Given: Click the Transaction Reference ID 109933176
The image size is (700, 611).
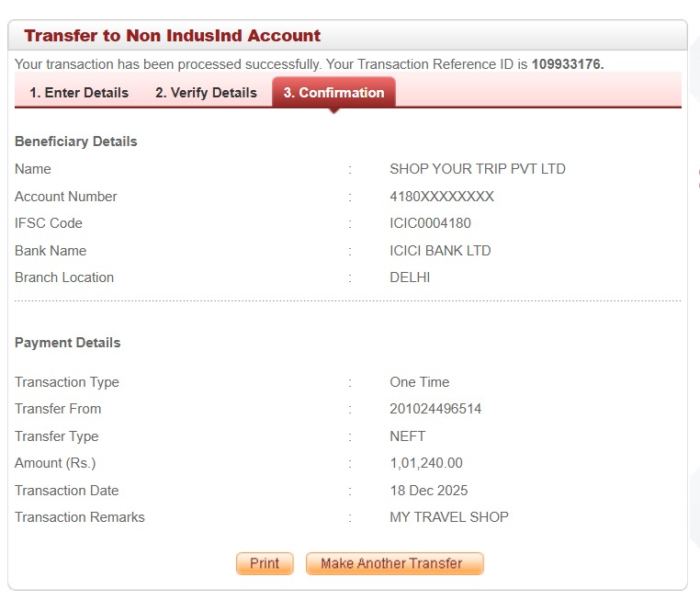Looking at the screenshot, I should [x=566, y=64].
